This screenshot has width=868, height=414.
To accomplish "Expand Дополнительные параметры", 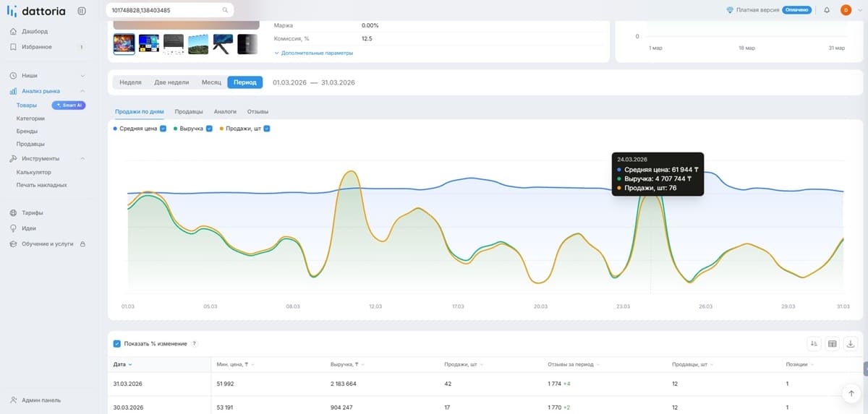I will [x=313, y=53].
